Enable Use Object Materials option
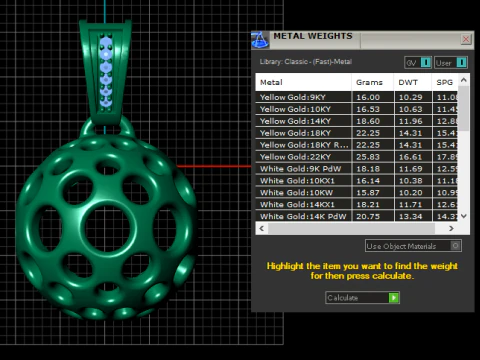Image resolution: width=480 pixels, height=360 pixels. click(x=413, y=246)
